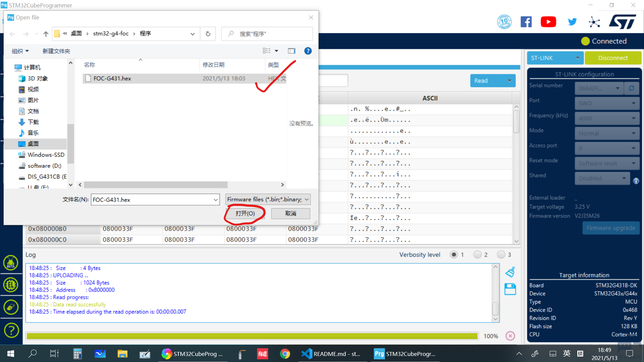The width and height of the screenshot is (644, 362).
Task: Click the Disconnect button
Action: click(x=613, y=58)
